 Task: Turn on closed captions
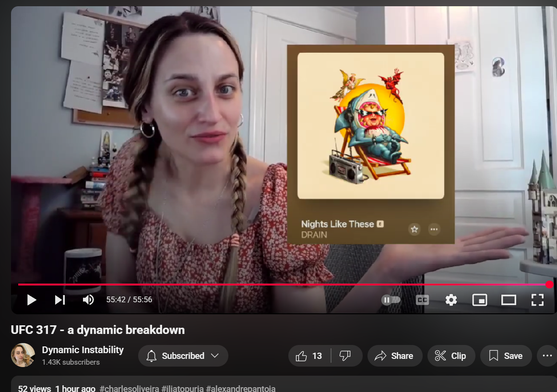tap(422, 300)
